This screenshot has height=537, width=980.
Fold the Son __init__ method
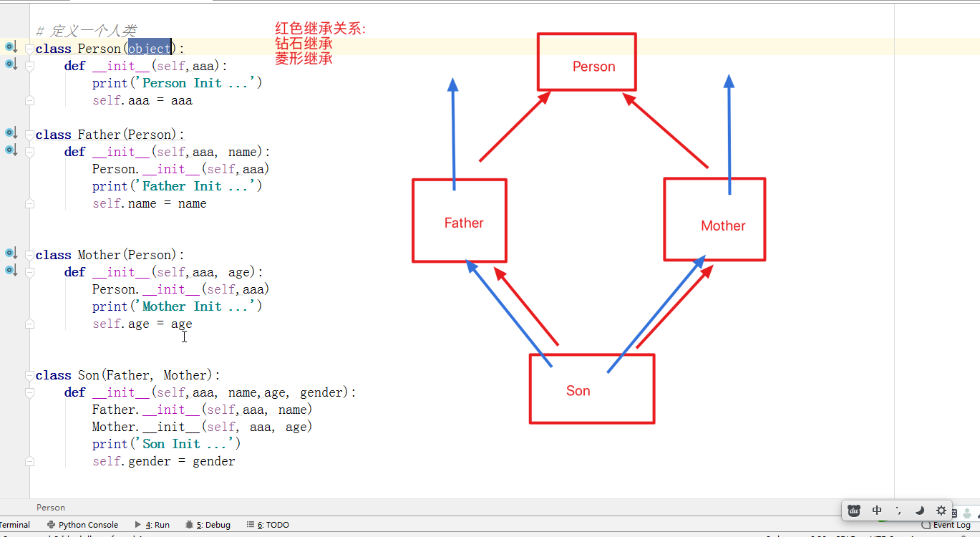[29, 392]
